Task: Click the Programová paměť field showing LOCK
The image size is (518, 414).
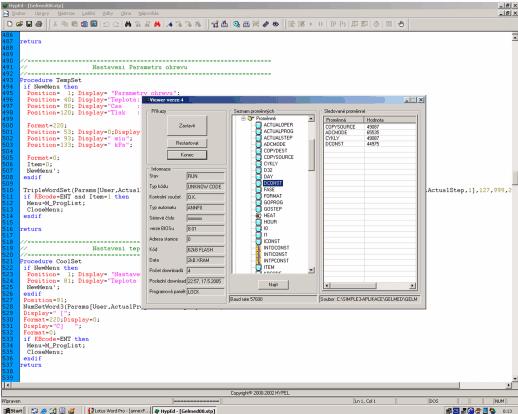Action: 205,292
